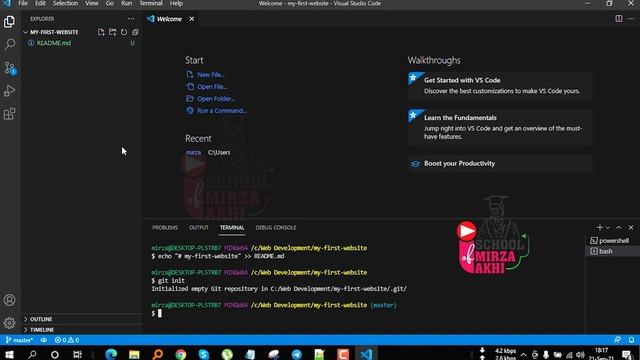The height and width of the screenshot is (360, 640).
Task: Open Google Chrome from the taskbar
Action: point(181,354)
